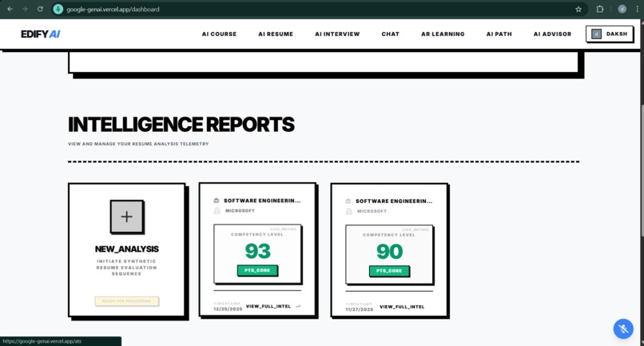Click the avatar icon in the DAKSH button

coord(596,34)
